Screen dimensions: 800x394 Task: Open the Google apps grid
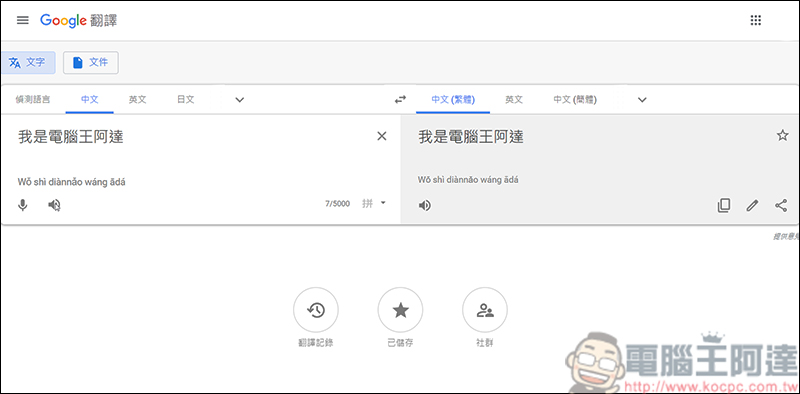(756, 20)
